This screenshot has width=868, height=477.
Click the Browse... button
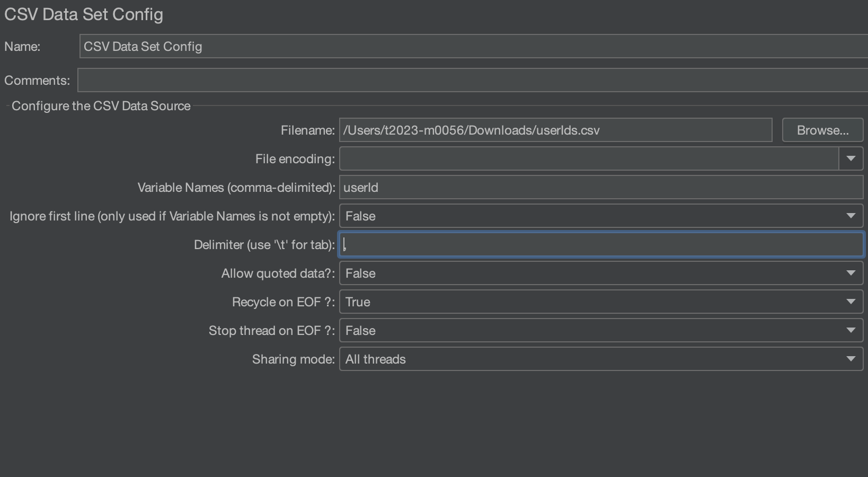pyautogui.click(x=822, y=130)
